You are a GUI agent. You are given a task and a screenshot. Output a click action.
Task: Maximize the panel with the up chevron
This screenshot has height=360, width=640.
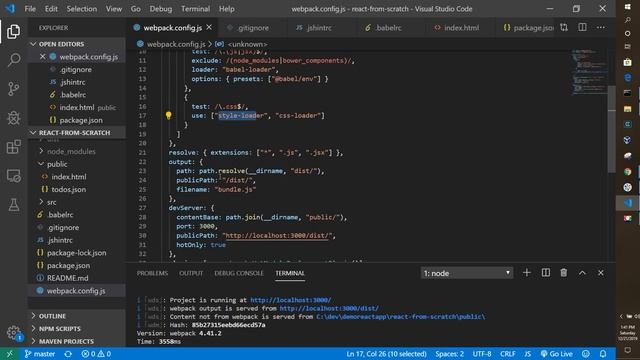[582, 273]
